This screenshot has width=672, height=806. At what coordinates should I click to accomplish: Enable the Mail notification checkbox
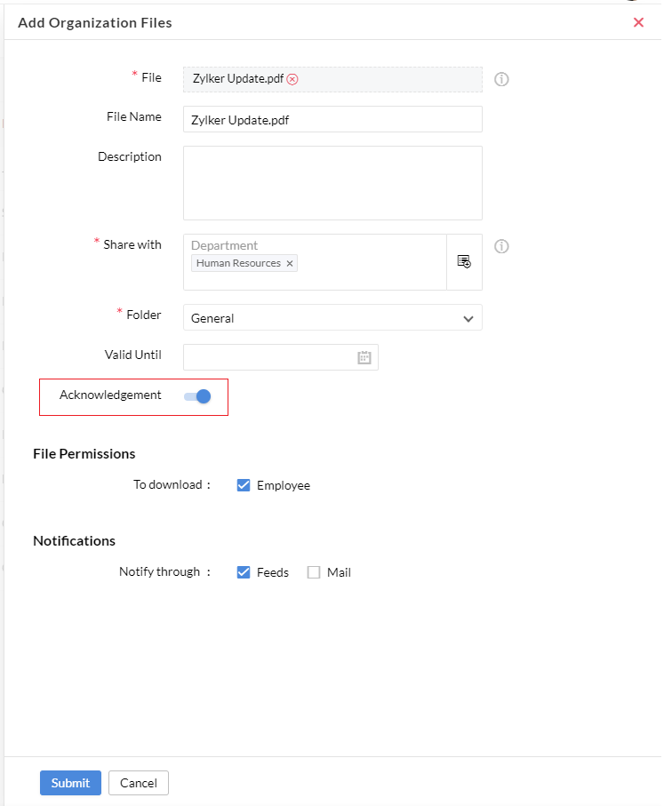(x=314, y=572)
